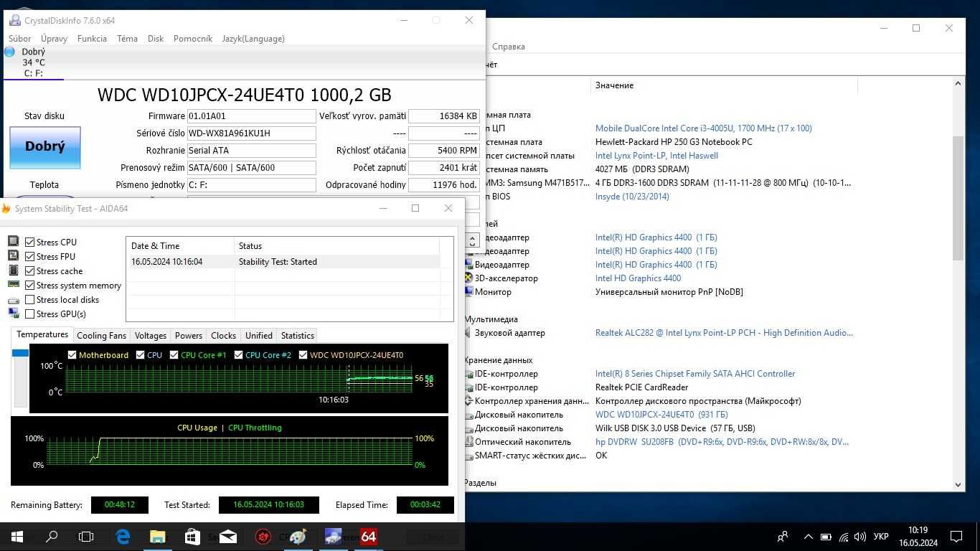Image resolution: width=980 pixels, height=551 pixels.
Task: Open File Explorer from taskbar
Action: (x=157, y=536)
